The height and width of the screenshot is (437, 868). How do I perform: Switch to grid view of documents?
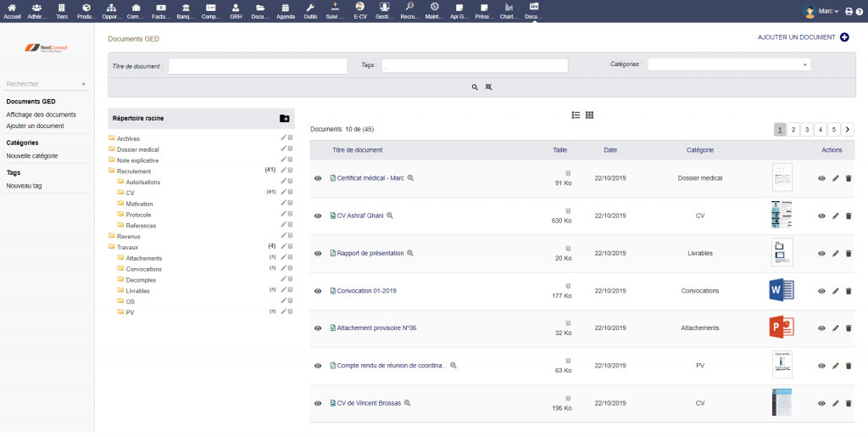589,115
